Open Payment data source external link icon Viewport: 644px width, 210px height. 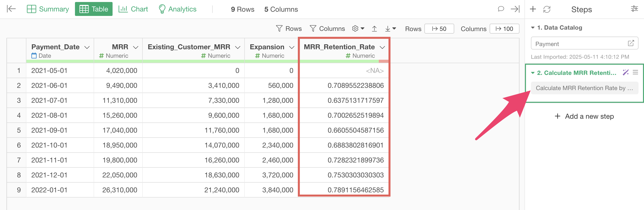pyautogui.click(x=631, y=44)
